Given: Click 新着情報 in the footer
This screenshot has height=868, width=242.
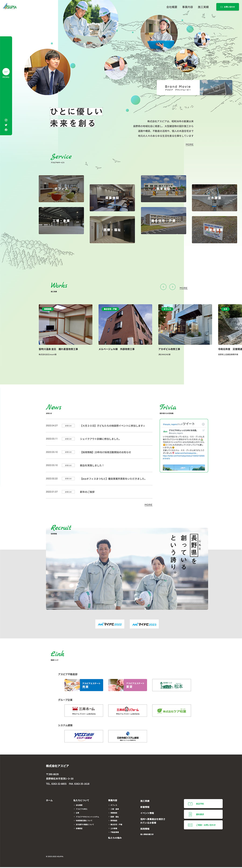Looking at the screenshot, I should click(145, 807).
